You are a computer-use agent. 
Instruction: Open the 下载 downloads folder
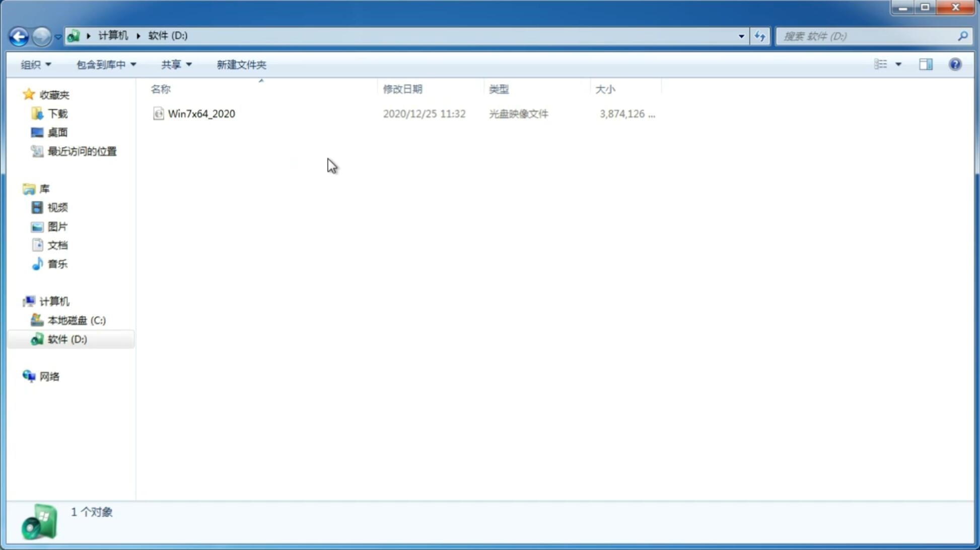[57, 113]
